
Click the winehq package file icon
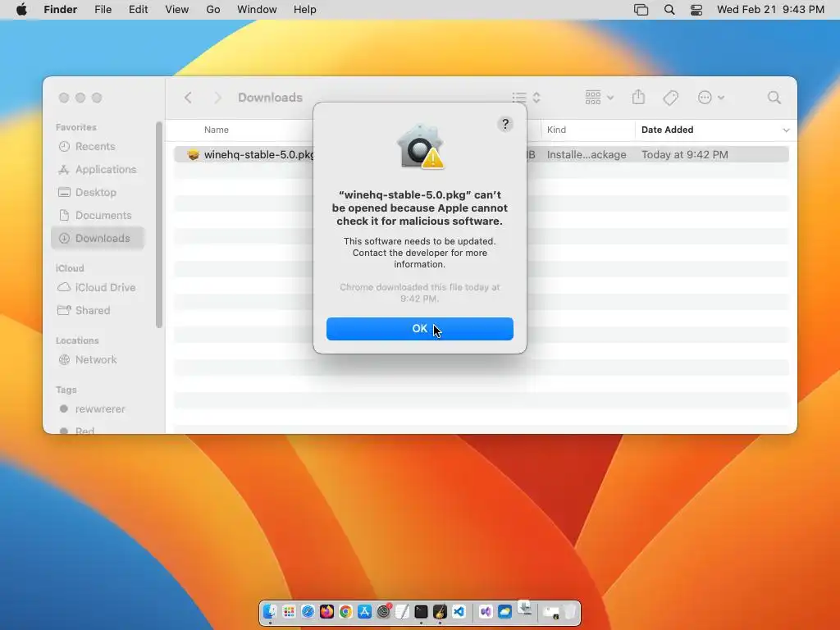point(193,155)
